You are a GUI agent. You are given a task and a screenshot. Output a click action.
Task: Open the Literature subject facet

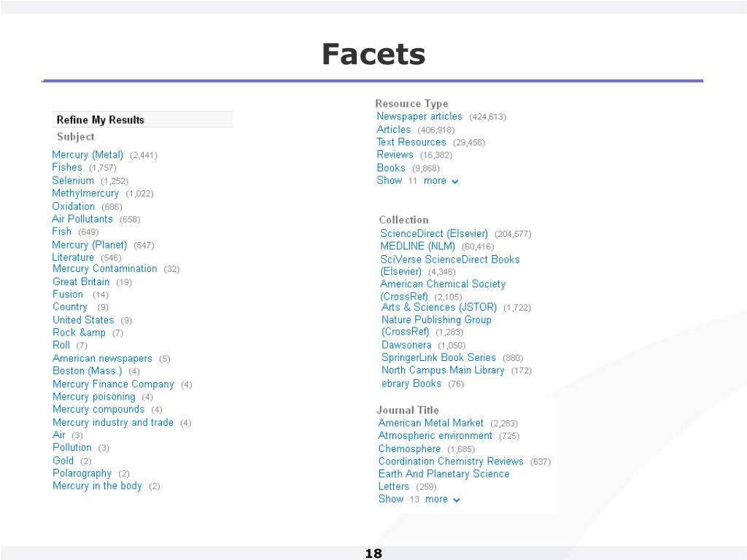click(x=73, y=257)
